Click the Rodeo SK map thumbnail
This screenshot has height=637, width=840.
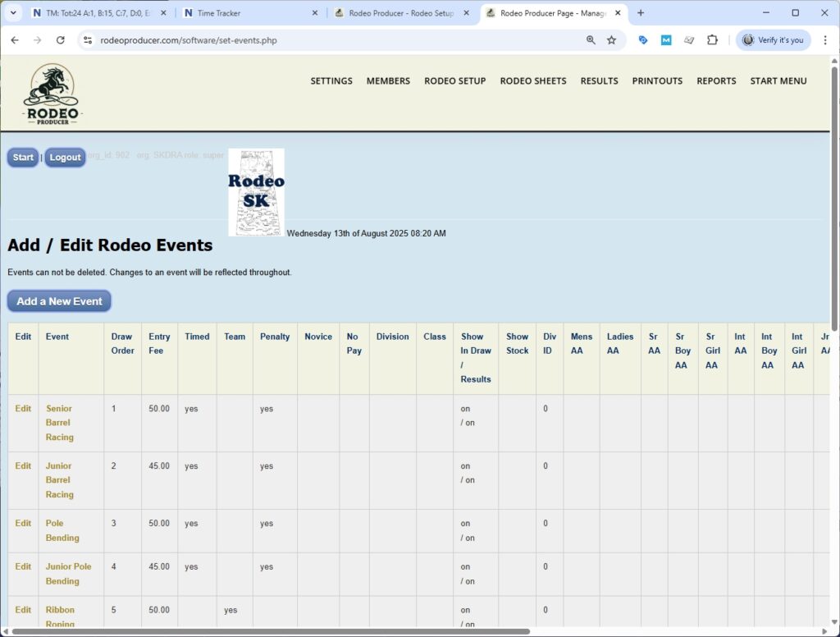[x=256, y=193]
